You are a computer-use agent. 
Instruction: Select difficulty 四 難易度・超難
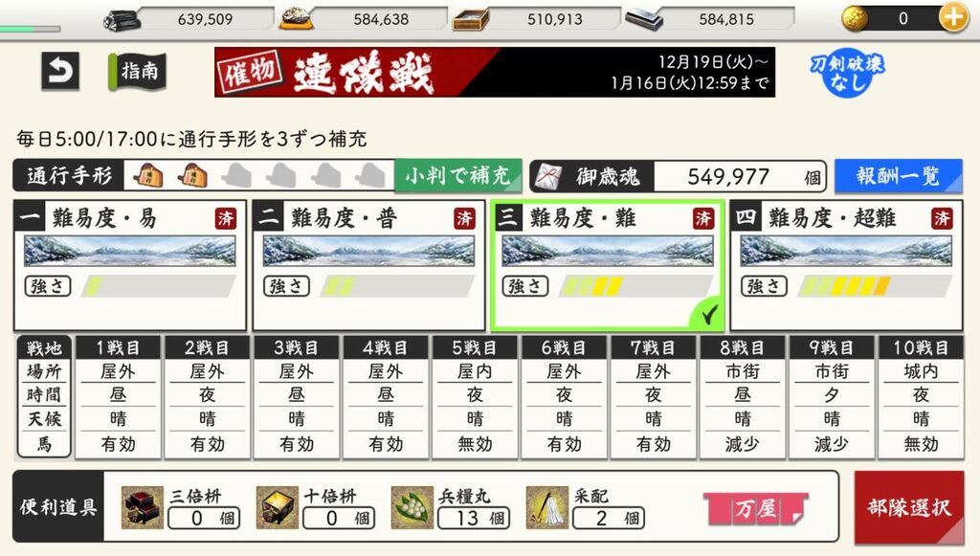coord(846,265)
